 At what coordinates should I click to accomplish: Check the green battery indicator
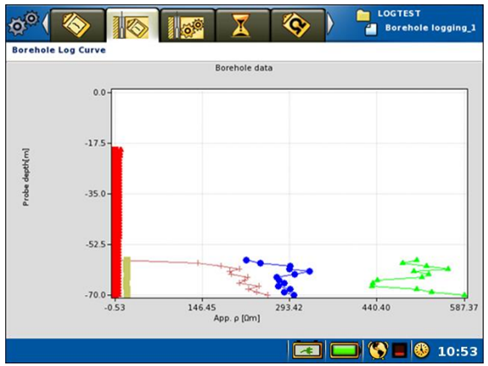(345, 350)
